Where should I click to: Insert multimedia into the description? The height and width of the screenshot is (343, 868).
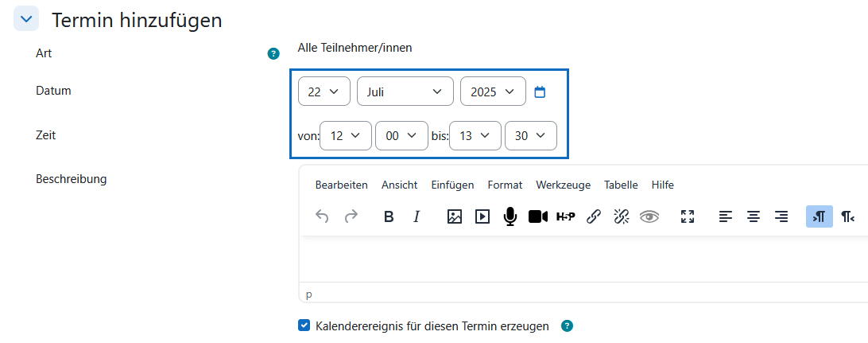click(x=482, y=216)
